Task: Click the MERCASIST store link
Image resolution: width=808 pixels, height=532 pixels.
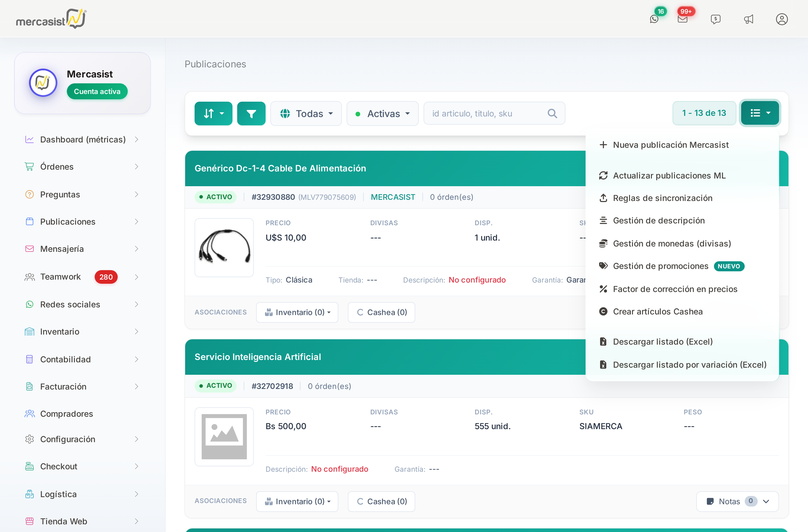Action: [x=393, y=197]
